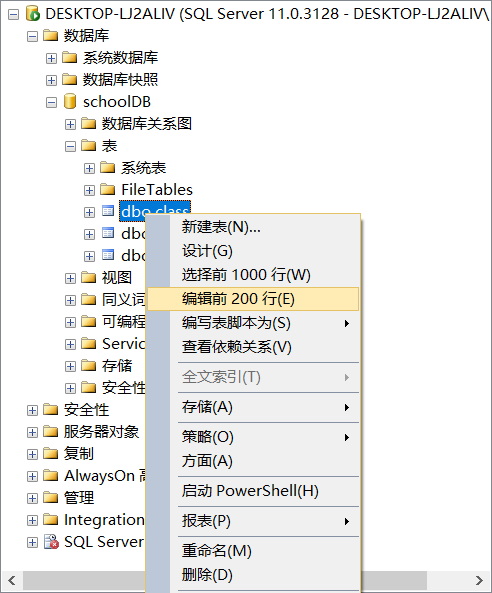This screenshot has width=492, height=593.
Task: Select the highlighted dbo.class table label
Action: point(155,211)
